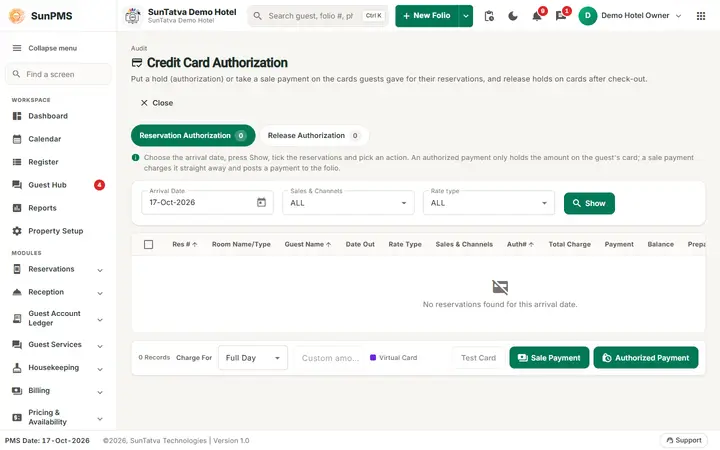Click the Pricing & Availability icon

pyautogui.click(x=17, y=417)
